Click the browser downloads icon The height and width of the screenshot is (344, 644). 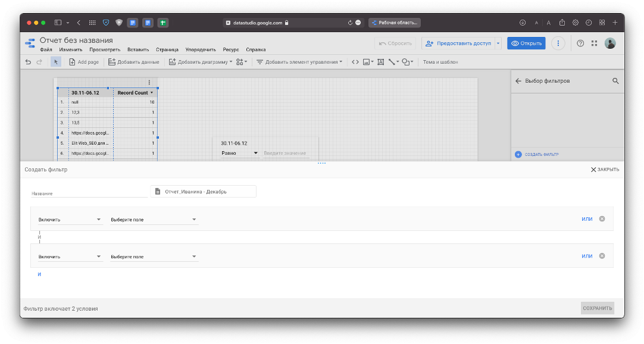[x=523, y=23]
